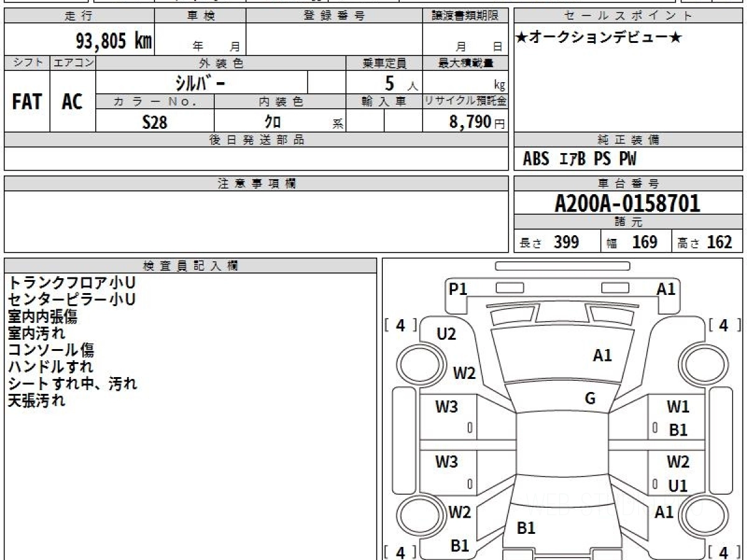The width and height of the screenshot is (747, 560).
Task: Select the 室内汚れ note line
Action: 36,334
